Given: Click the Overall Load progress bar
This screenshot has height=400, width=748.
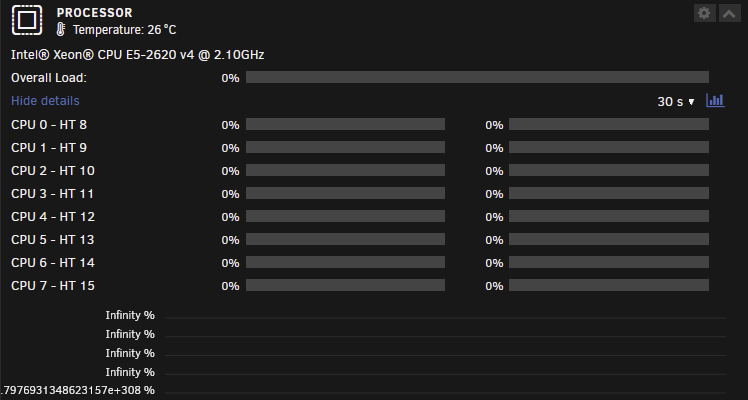Looking at the screenshot, I should click(477, 77).
